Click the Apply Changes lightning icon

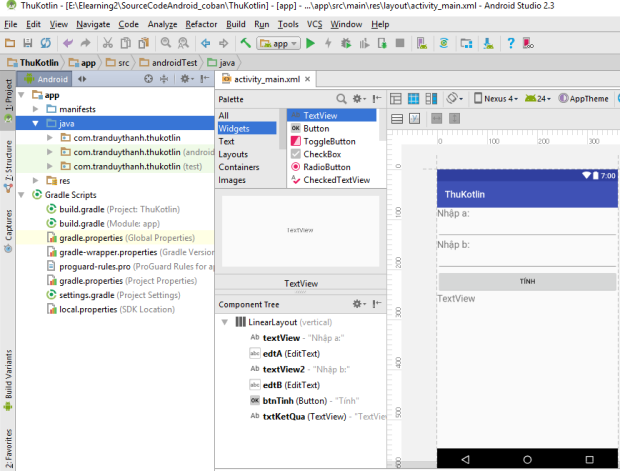(x=328, y=43)
